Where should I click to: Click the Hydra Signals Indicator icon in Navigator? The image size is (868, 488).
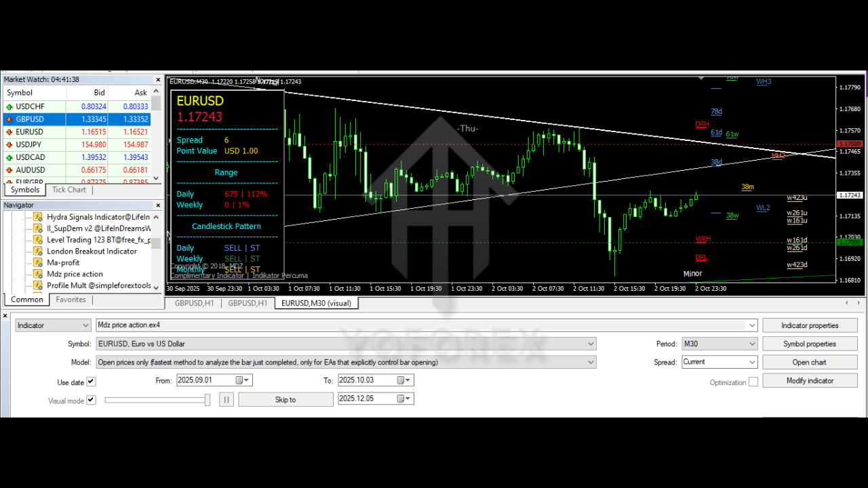(37, 217)
